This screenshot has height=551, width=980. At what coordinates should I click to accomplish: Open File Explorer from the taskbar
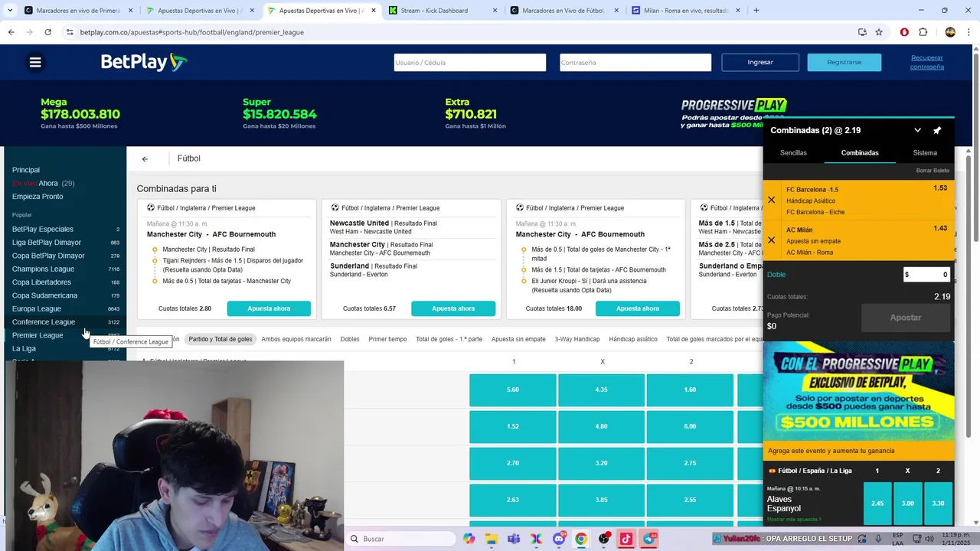click(x=491, y=539)
